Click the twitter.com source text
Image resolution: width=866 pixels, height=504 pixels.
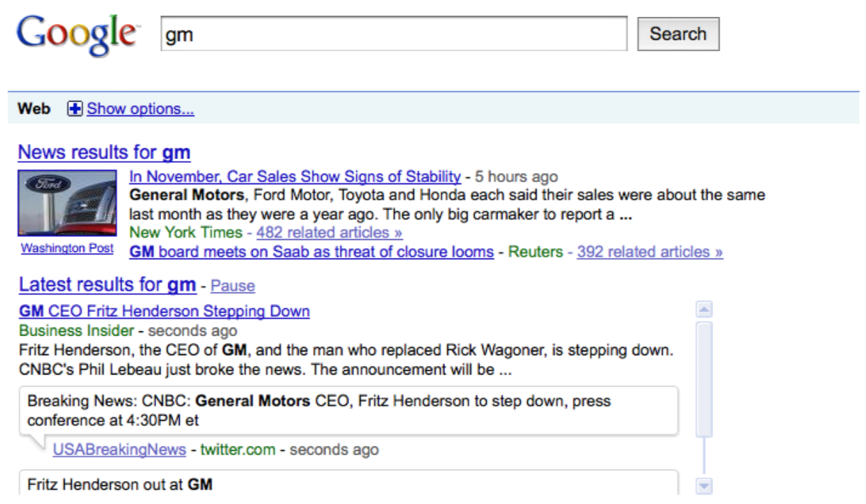pos(238,449)
